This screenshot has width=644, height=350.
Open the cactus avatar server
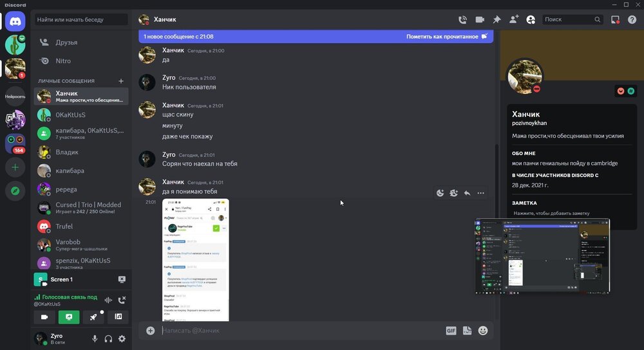tap(15, 45)
